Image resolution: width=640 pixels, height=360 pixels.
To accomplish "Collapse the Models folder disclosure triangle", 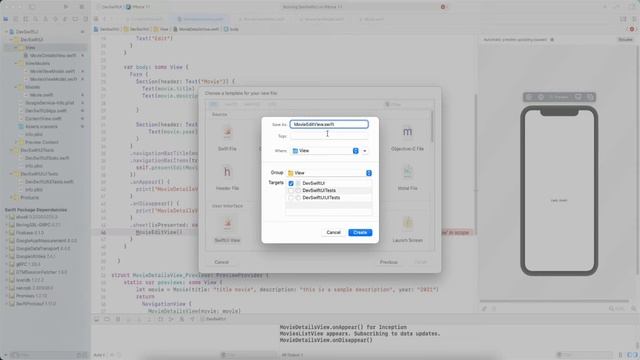I will (x=16, y=87).
